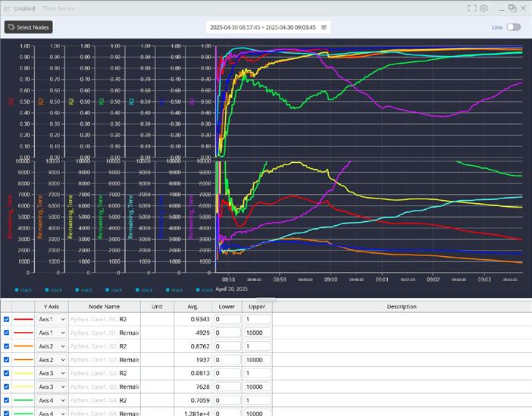532x416 pixels.
Task: Click the 09:00 tick on the time axis
Action: [x=331, y=280]
